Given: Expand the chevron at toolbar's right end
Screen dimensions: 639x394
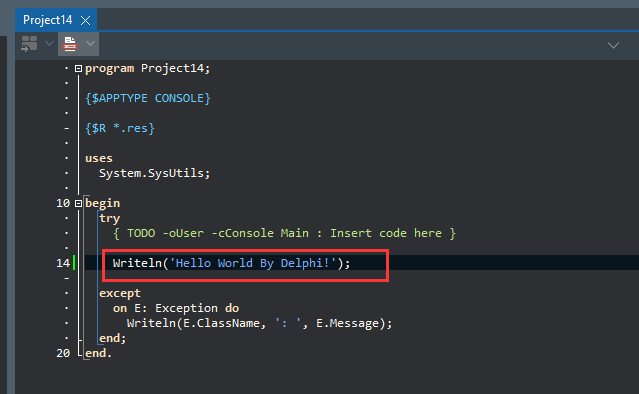Looking at the screenshot, I should [613, 45].
